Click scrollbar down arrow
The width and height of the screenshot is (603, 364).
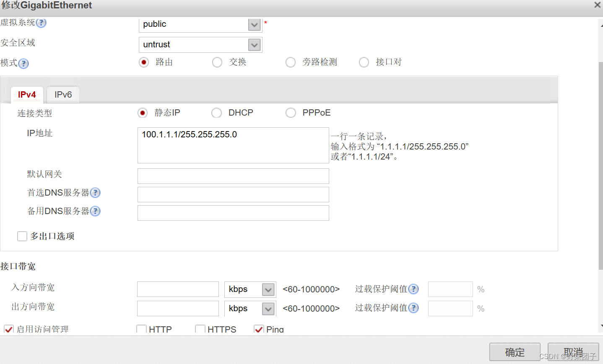pos(601,325)
